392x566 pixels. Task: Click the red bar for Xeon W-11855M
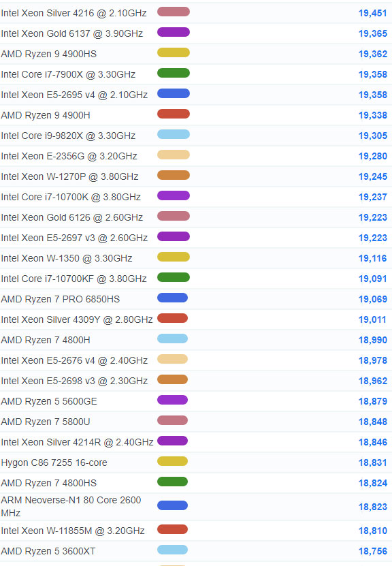[x=172, y=529]
